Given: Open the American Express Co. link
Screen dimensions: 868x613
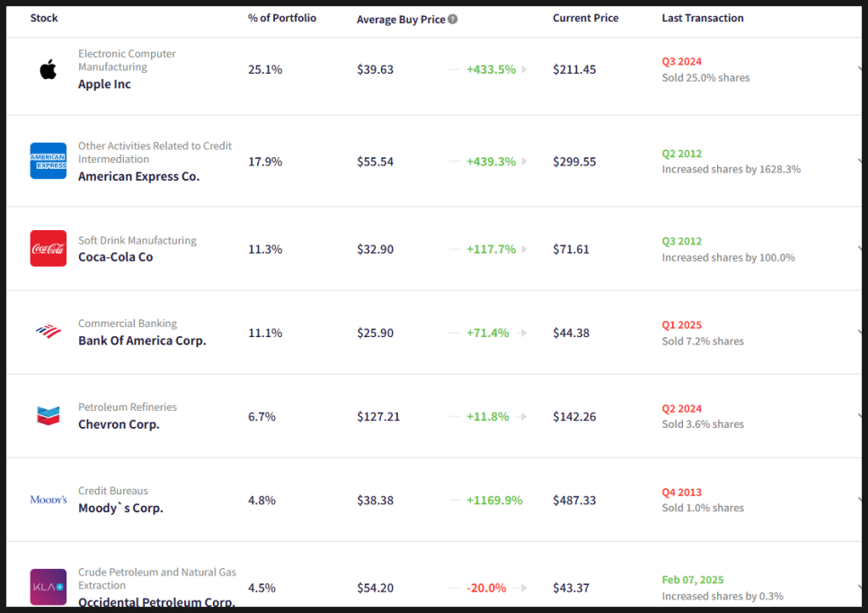Looking at the screenshot, I should click(x=139, y=176).
